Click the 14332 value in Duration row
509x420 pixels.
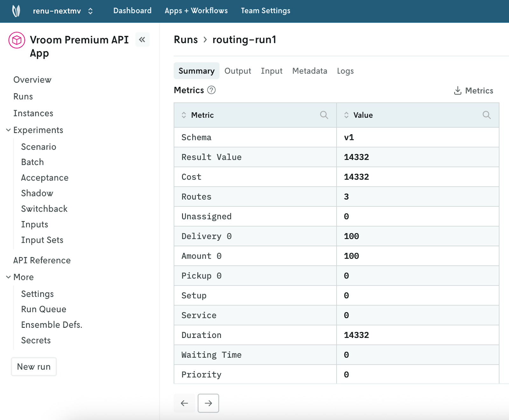357,335
